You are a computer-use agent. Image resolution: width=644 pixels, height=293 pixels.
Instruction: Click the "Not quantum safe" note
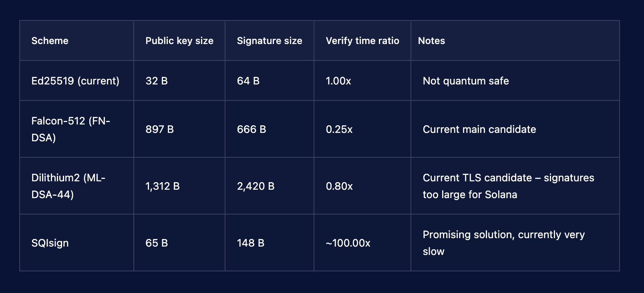point(465,81)
